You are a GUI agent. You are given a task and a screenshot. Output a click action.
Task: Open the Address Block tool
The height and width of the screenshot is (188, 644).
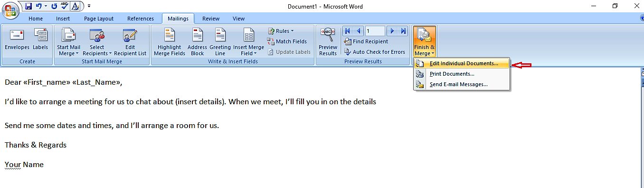[197, 42]
